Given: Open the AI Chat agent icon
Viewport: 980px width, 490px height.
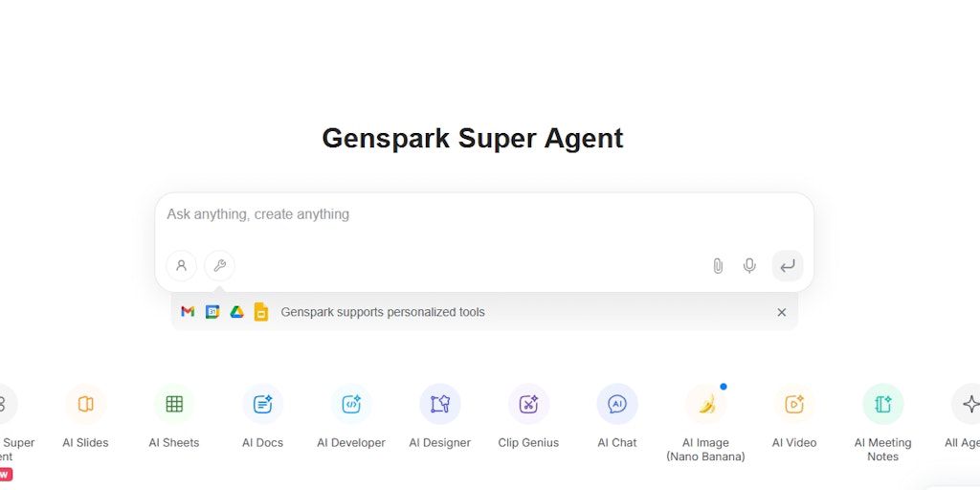Looking at the screenshot, I should click(x=617, y=405).
